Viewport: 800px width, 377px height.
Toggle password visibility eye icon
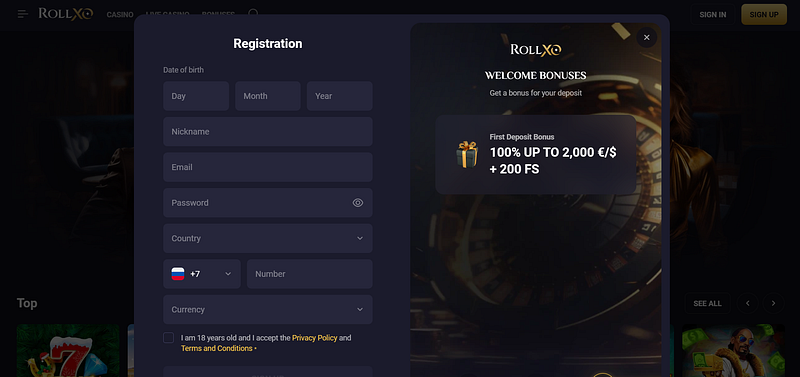point(358,203)
